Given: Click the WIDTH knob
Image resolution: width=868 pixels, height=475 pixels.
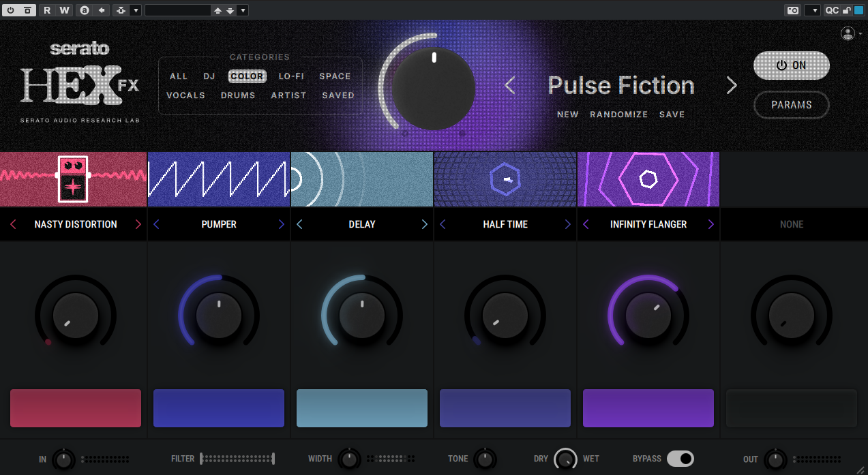Looking at the screenshot, I should point(349,459).
